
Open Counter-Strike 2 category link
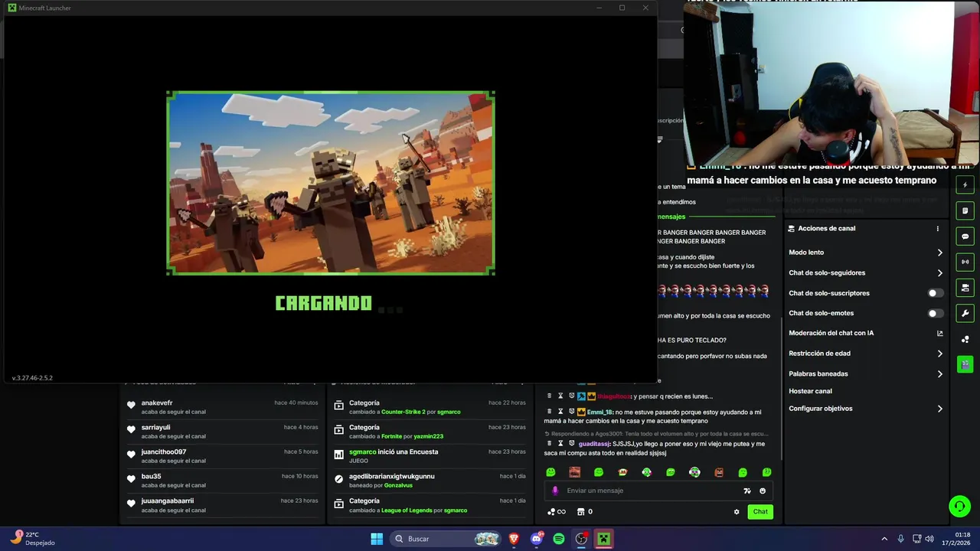click(403, 412)
